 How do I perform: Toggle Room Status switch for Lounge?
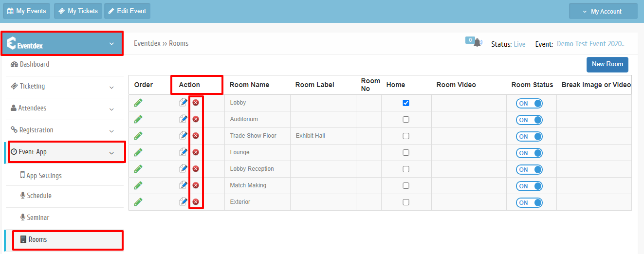point(529,153)
